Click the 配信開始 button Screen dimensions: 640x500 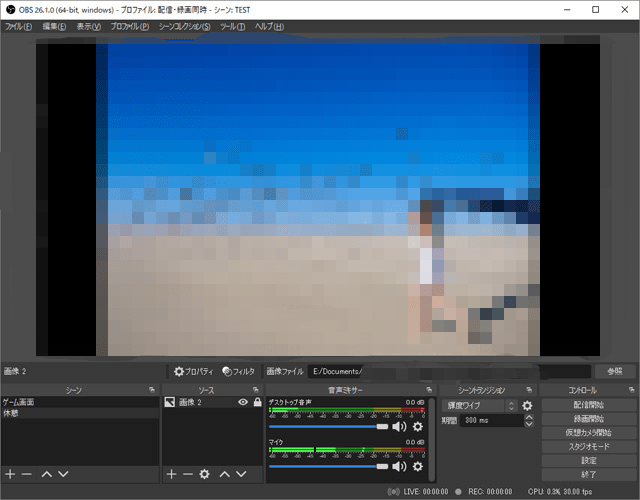[x=589, y=406]
